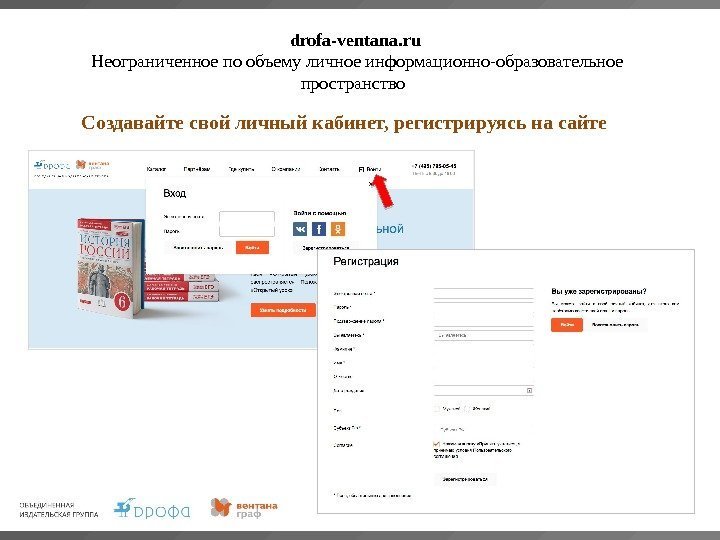Click the Вход popup heading
The width and height of the screenshot is (720, 540).
174,193
